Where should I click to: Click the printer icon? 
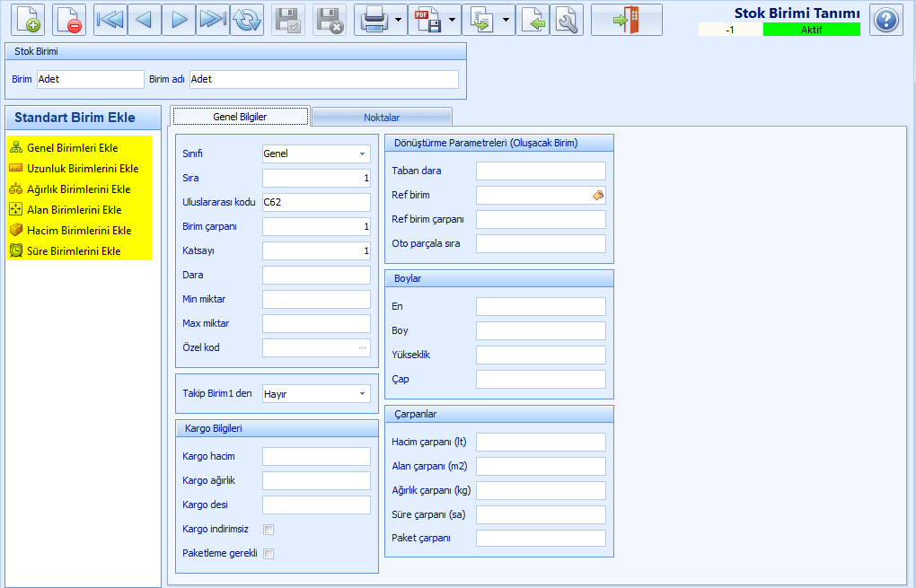374,20
